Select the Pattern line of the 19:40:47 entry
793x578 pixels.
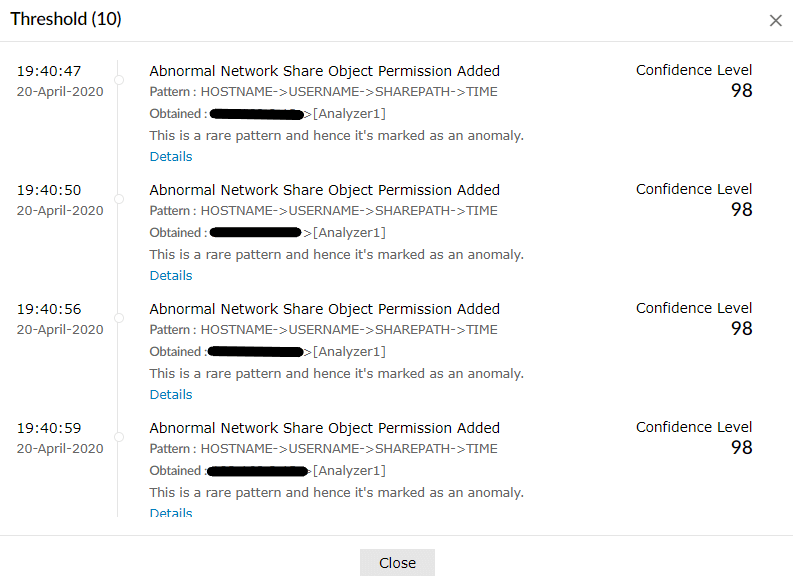tap(323, 92)
